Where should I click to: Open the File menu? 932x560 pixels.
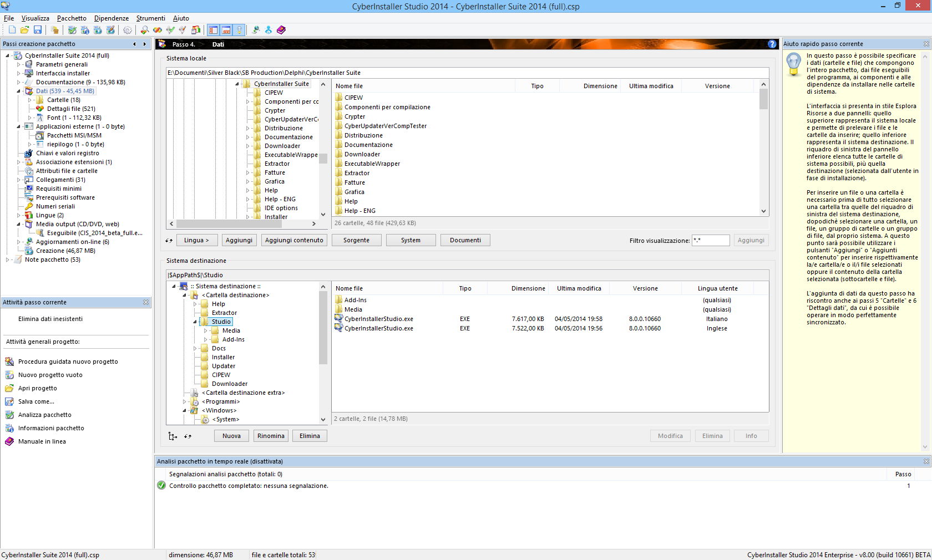[9, 18]
